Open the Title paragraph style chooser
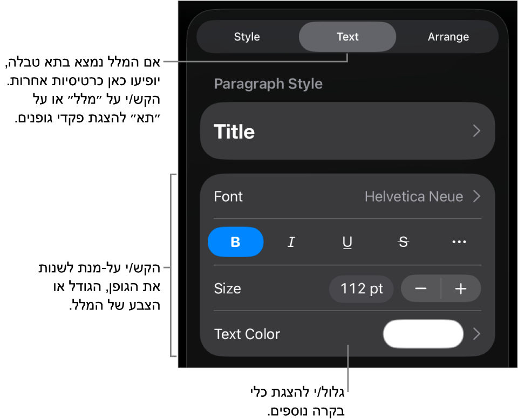This screenshot has height=420, width=518. (x=347, y=131)
